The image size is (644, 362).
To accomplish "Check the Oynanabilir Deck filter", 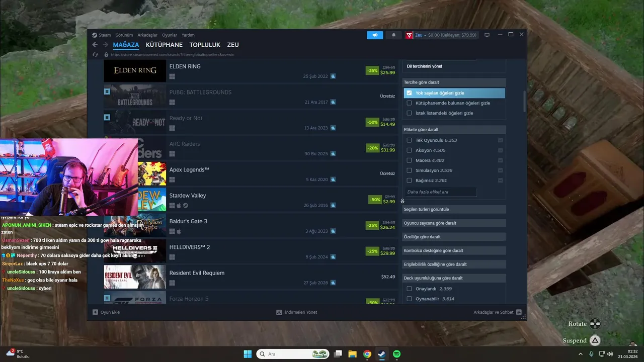I will [409, 299].
